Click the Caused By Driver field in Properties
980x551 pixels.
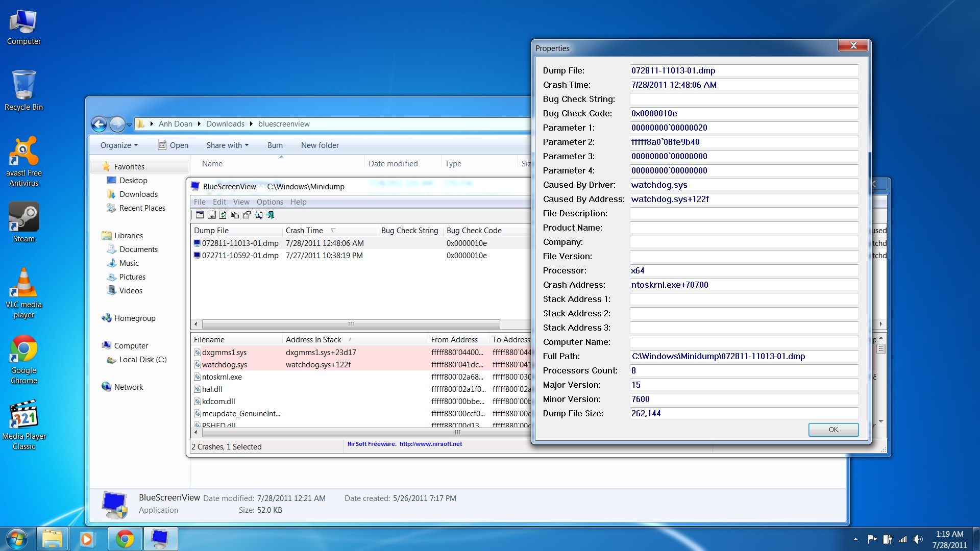coord(744,185)
